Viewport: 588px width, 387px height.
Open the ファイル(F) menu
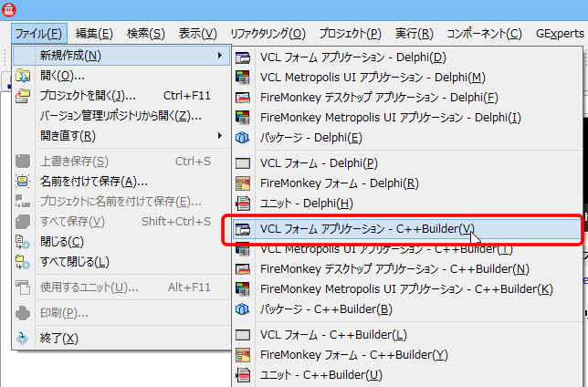(39, 34)
